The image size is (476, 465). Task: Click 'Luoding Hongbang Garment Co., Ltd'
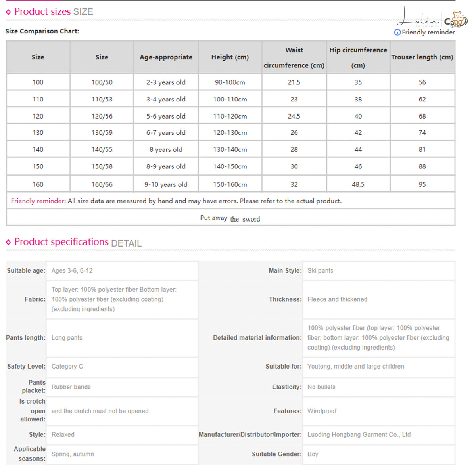[x=359, y=434]
